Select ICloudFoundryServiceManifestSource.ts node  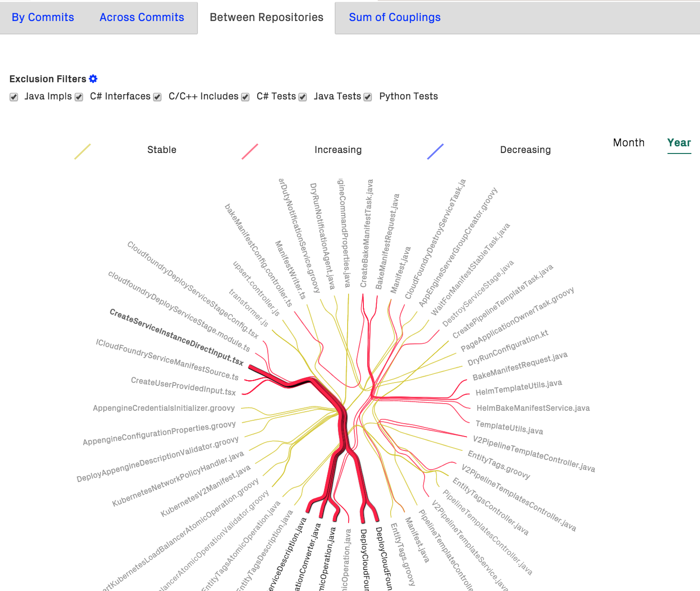point(167,360)
